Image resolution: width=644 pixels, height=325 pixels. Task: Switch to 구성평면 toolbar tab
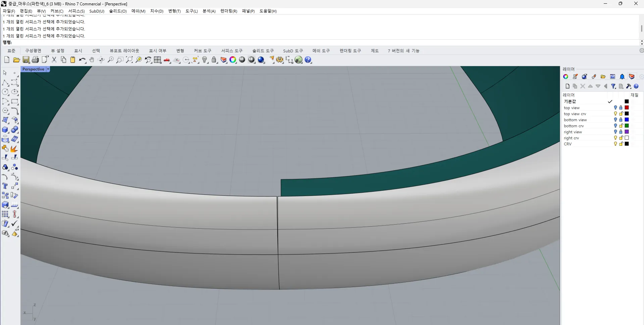tap(33, 51)
